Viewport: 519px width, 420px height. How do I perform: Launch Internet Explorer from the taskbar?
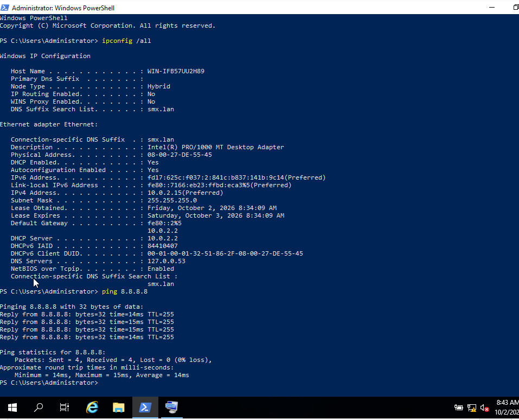[92, 408]
